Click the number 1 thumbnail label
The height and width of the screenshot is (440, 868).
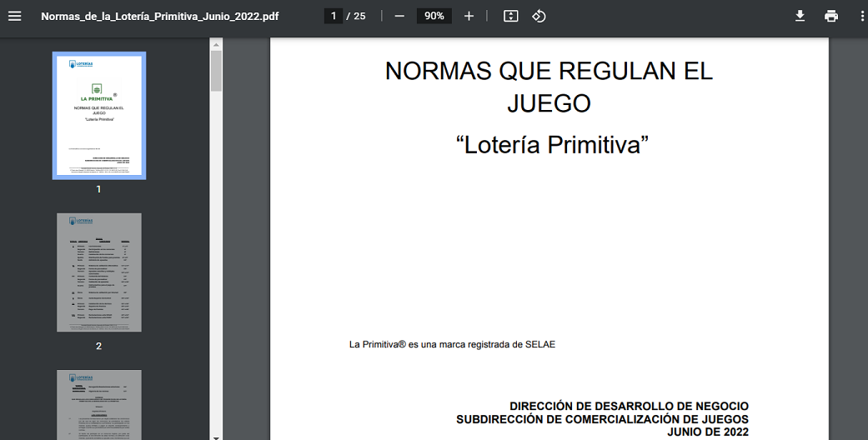(98, 189)
